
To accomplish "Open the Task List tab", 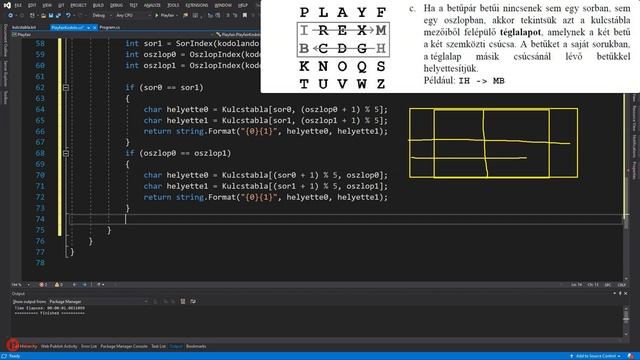I will coord(158,346).
